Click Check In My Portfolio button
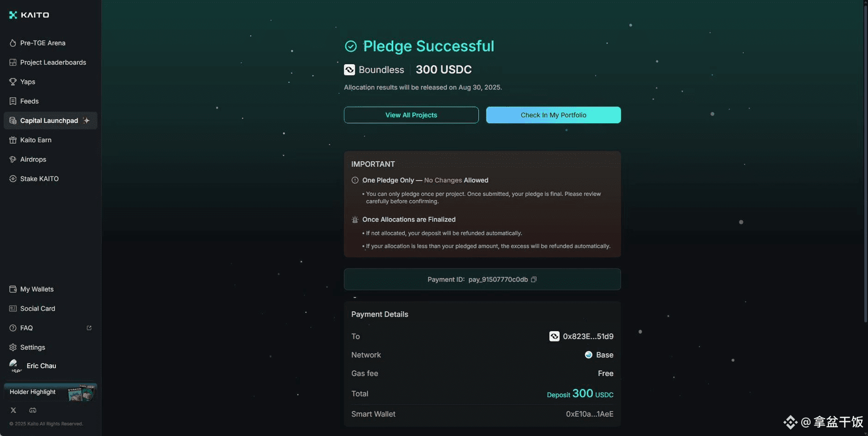The width and height of the screenshot is (868, 436). (553, 115)
